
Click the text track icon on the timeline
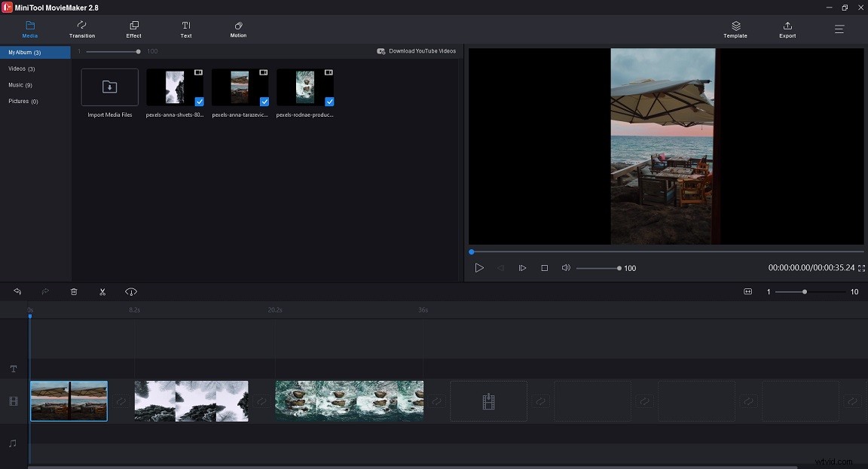coord(13,369)
